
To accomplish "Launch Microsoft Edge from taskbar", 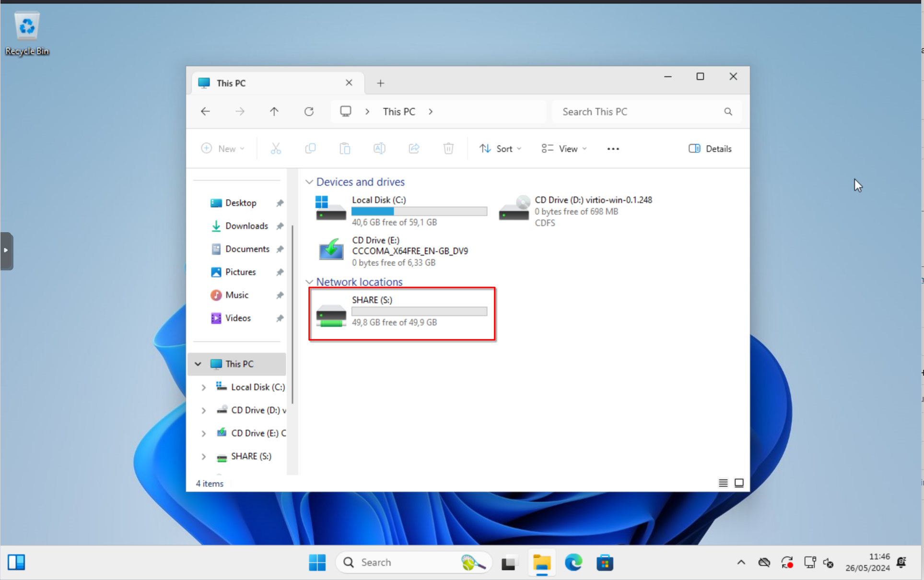I will click(x=573, y=562).
